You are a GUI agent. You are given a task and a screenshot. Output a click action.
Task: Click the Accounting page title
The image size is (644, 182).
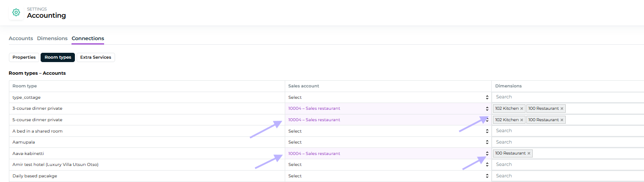pyautogui.click(x=47, y=16)
